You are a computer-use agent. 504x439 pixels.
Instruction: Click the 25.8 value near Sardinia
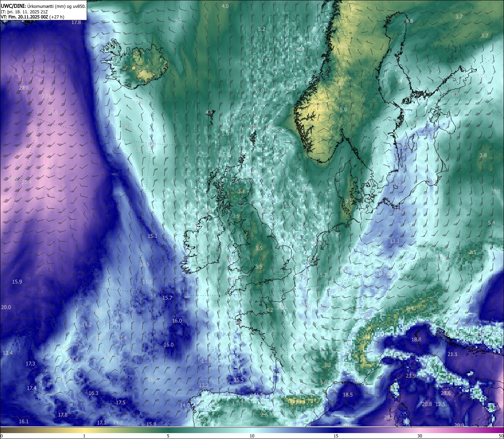click(389, 417)
